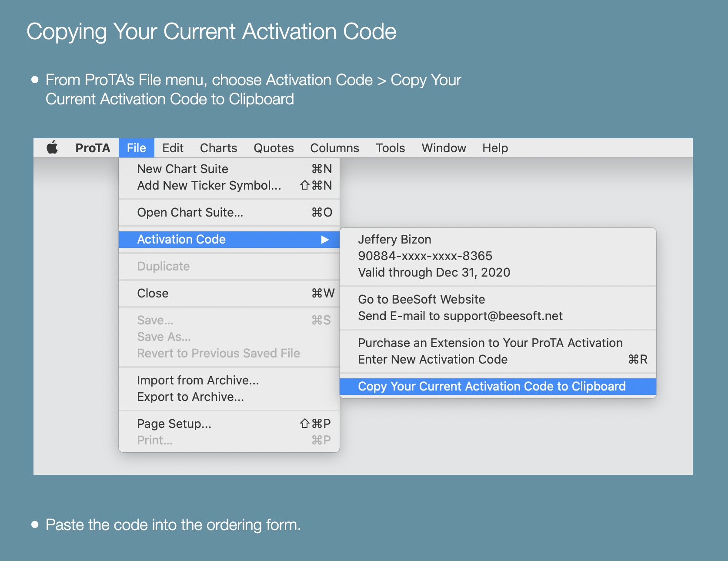Open the Quotes menu
The image size is (728, 561).
(x=274, y=148)
